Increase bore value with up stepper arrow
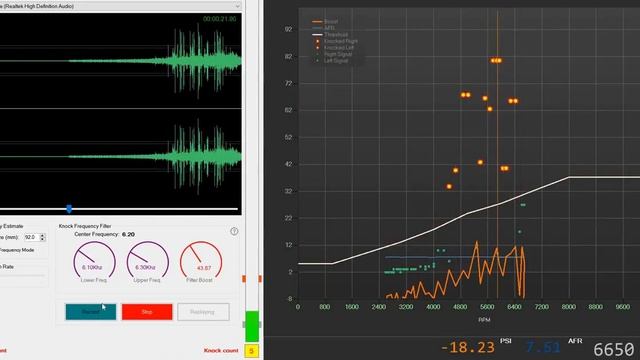 coord(43,235)
